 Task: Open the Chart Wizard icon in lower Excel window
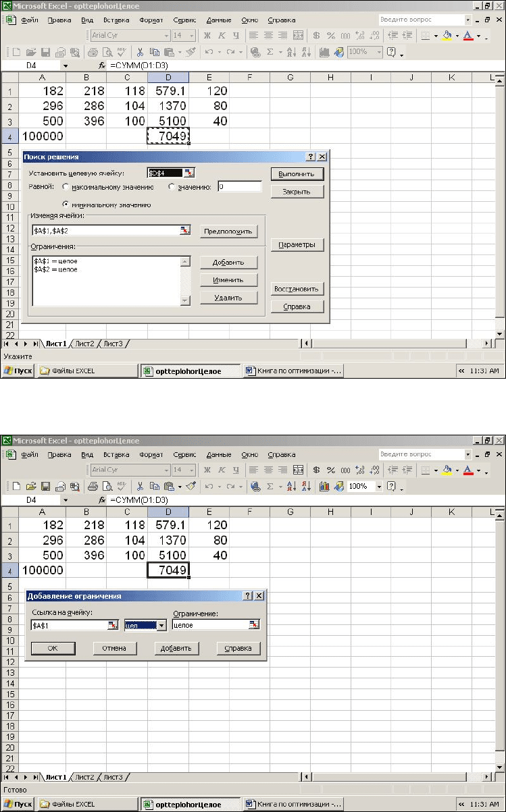pyautogui.click(x=324, y=486)
